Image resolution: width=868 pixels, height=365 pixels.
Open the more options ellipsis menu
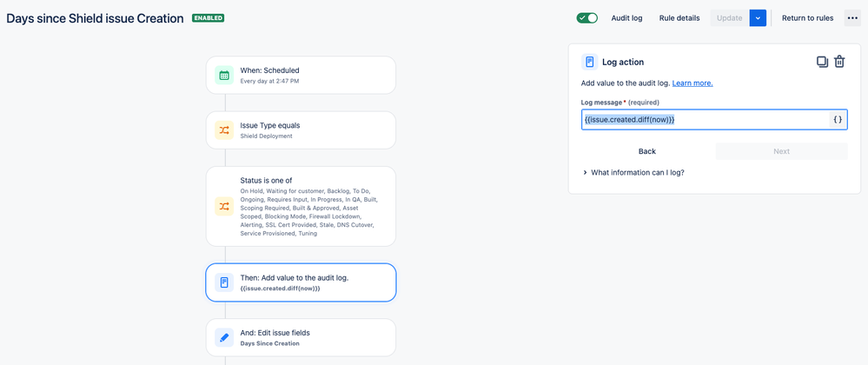852,17
